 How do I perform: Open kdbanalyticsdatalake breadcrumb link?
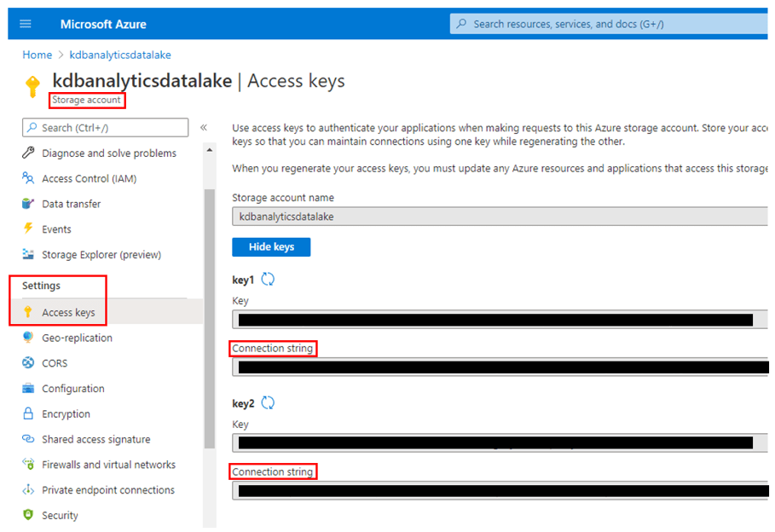coord(120,55)
